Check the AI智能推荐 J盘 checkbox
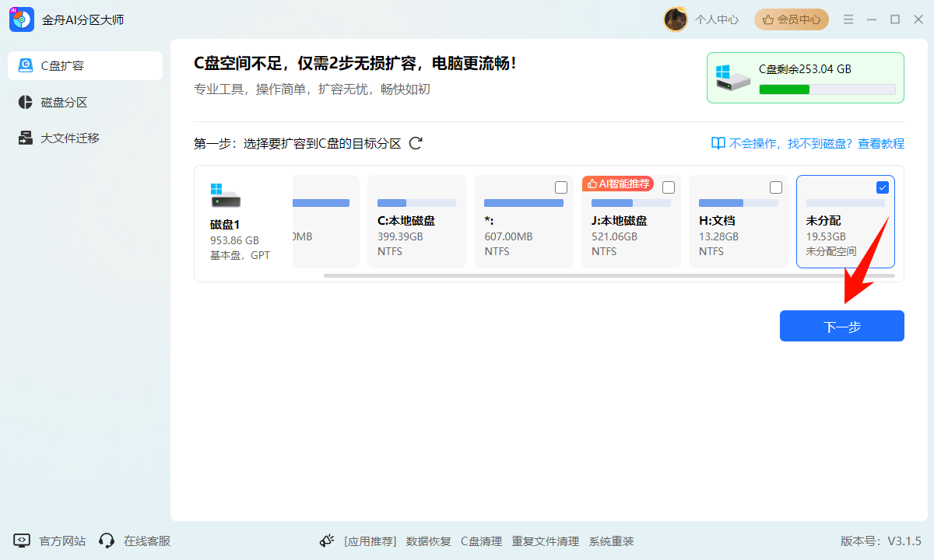This screenshot has height=560, width=934. pos(669,187)
